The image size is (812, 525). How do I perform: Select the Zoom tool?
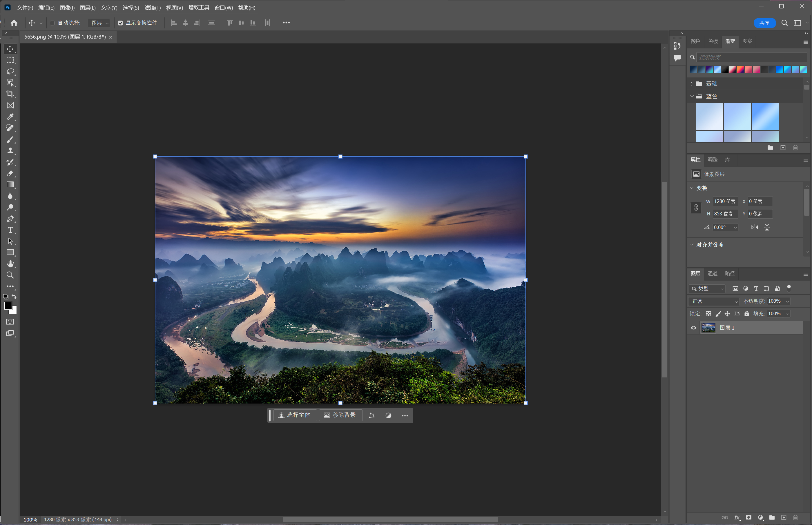tap(10, 275)
